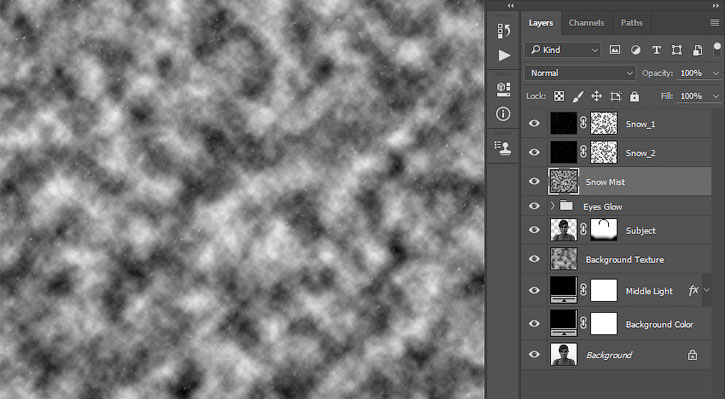Click the lock icon on Background layer
Image resolution: width=725 pixels, height=399 pixels.
(x=692, y=355)
